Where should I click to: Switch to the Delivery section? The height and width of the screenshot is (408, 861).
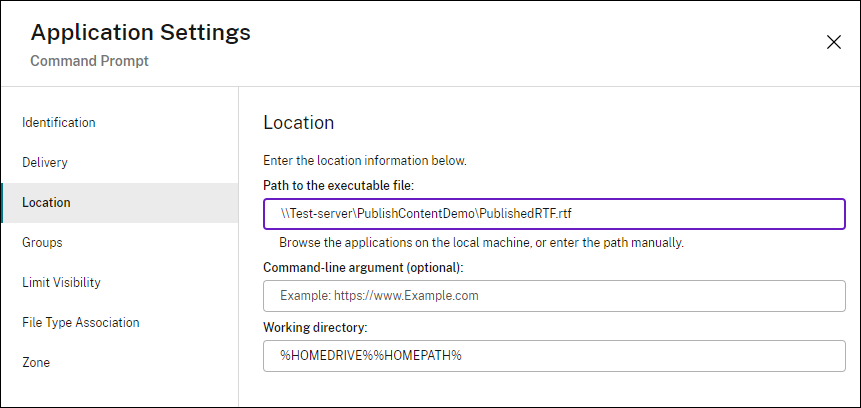pos(45,163)
